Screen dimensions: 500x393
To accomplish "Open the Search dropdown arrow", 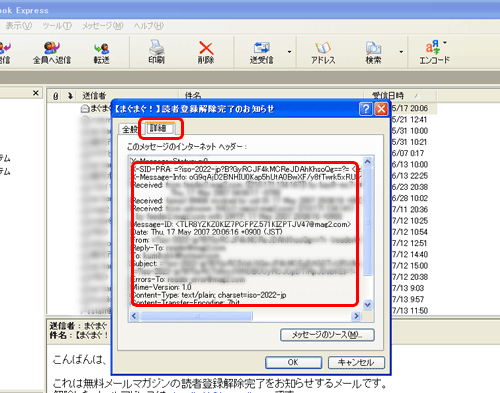I will tap(401, 52).
